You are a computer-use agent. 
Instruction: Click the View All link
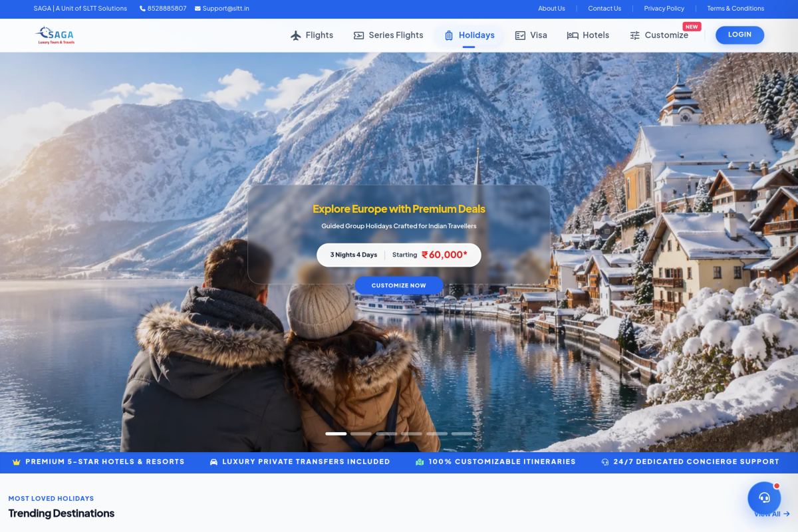click(x=771, y=514)
